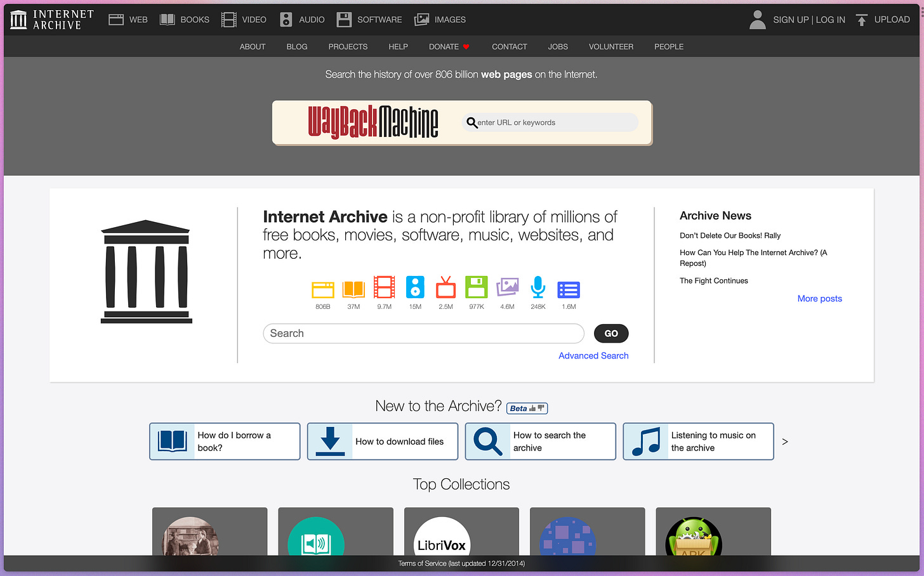Open the Video filmstrip icon
The image size is (924, 576).
(x=228, y=20)
